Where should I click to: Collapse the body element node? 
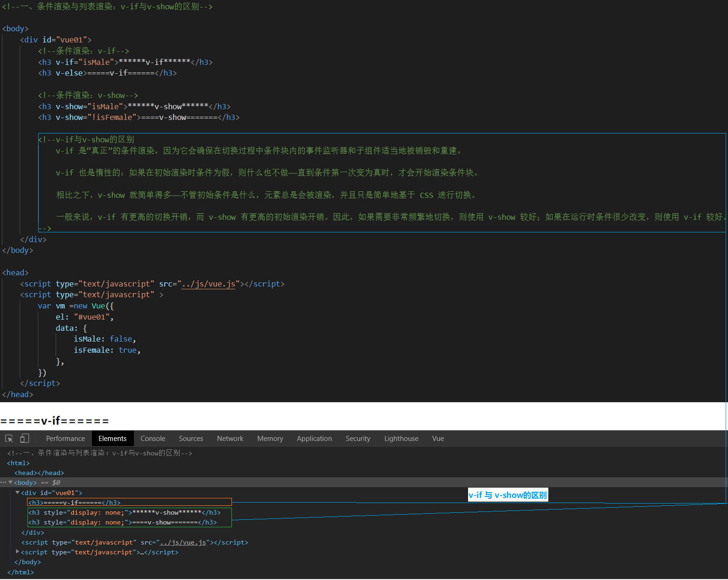(x=11, y=482)
